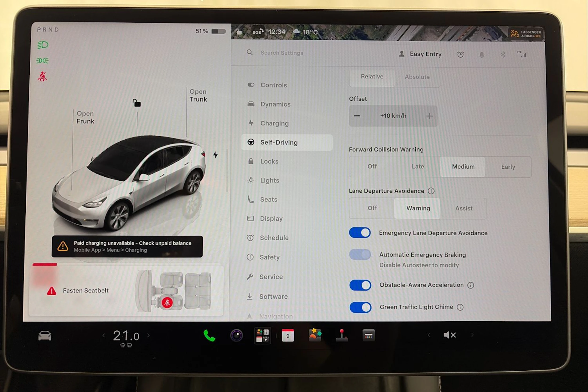The image size is (588, 392).
Task: Lower volume with left chevron
Action: (429, 335)
